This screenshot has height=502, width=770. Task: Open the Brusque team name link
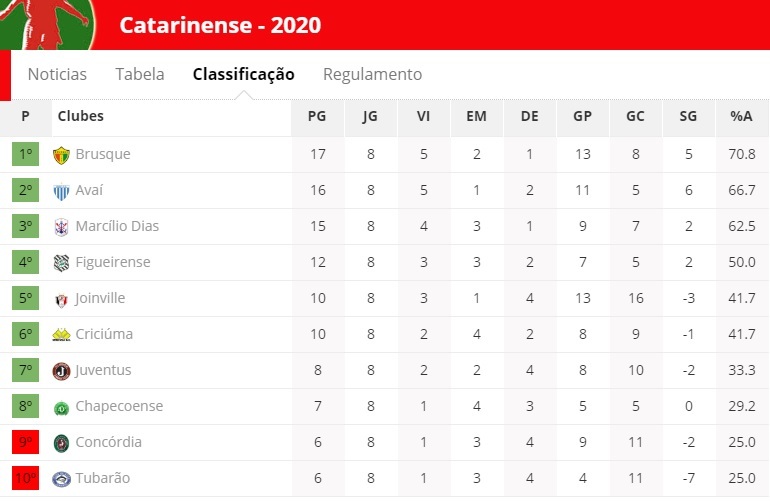103,154
